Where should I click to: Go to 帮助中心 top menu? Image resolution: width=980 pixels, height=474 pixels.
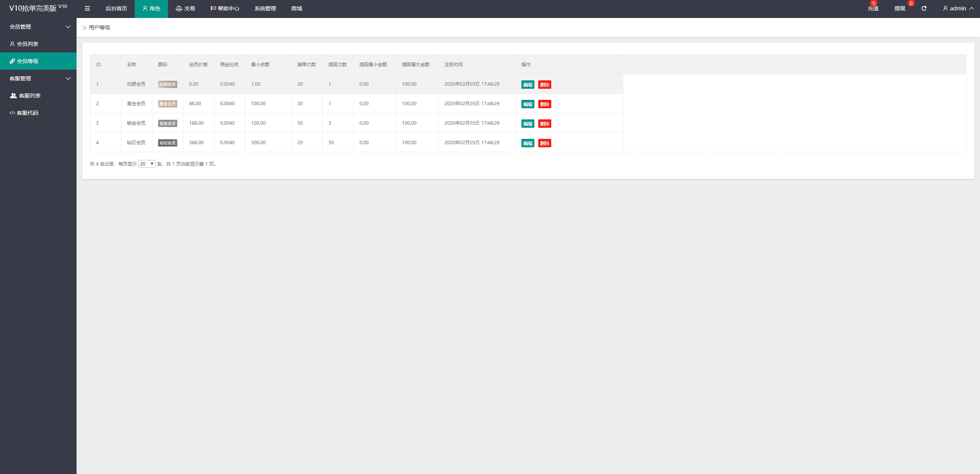(225, 8)
